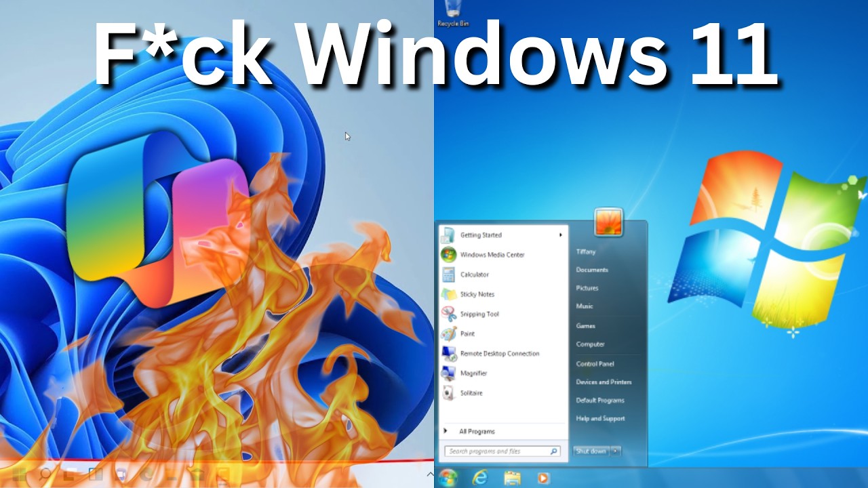The image size is (868, 488).
Task: Open the arrow menu beside Shut down
Action: 615,451
